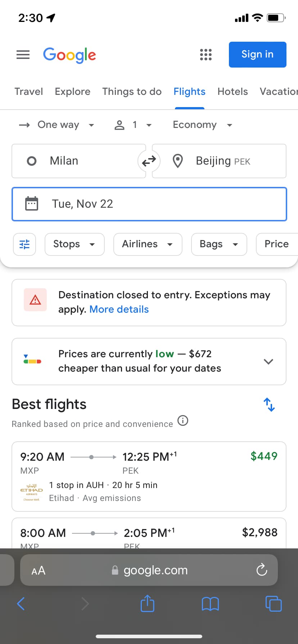Select the $449 Etihad flight
The height and width of the screenshot is (644, 298).
149,476
